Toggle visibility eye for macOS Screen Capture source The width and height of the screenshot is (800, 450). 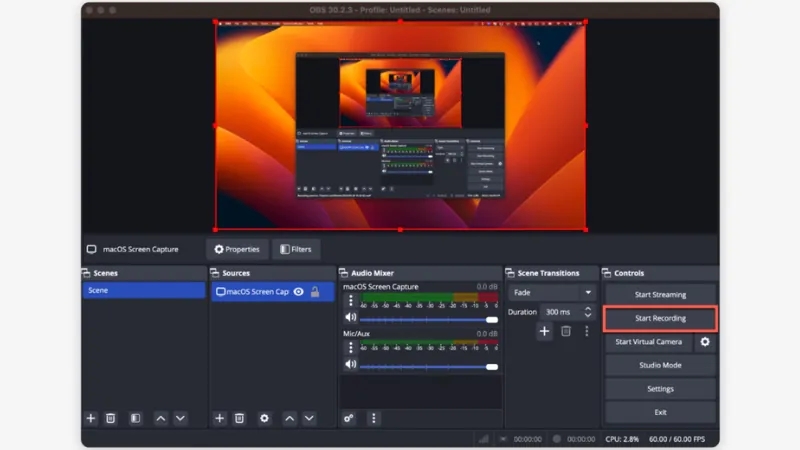pyautogui.click(x=298, y=292)
